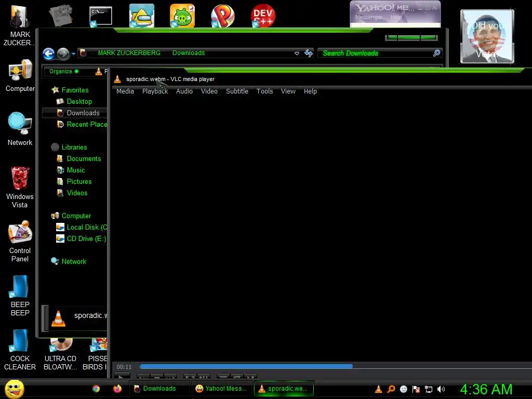Open the Organize dropdown menu
Image resolution: width=532 pixels, height=399 pixels.
pyautogui.click(x=64, y=71)
